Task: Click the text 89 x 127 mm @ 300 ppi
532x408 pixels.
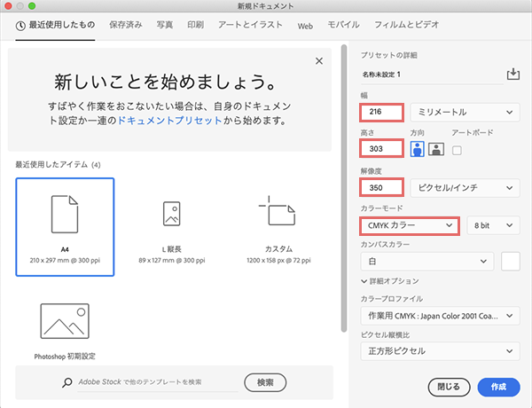Action: pyautogui.click(x=172, y=261)
